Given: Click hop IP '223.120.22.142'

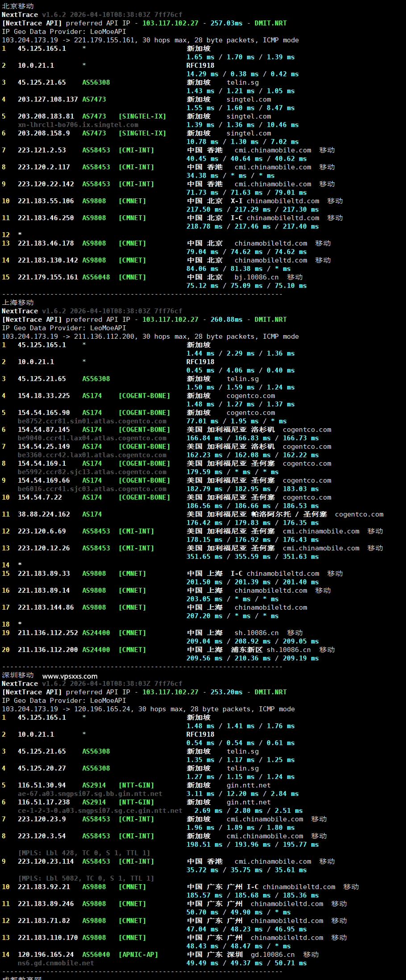Looking at the screenshot, I should pyautogui.click(x=46, y=184).
